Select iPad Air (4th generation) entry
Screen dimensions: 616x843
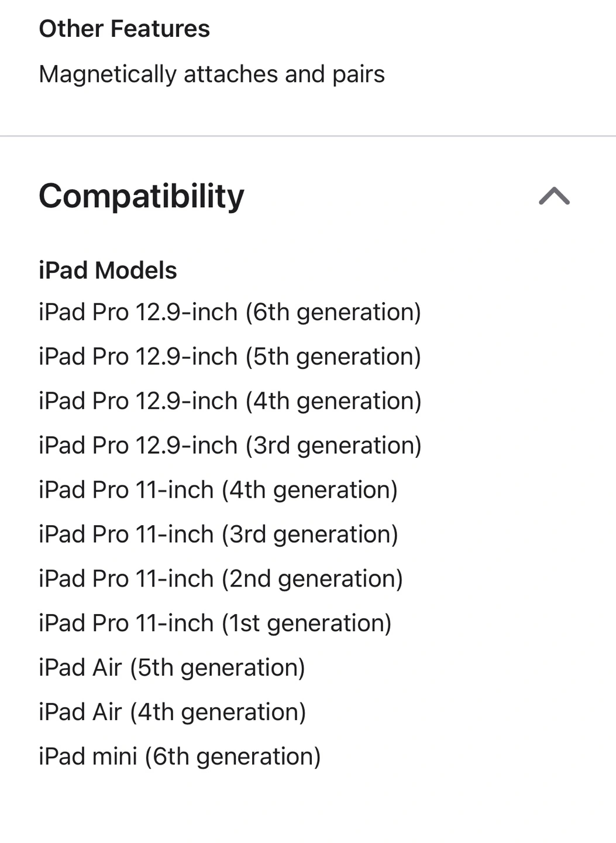coord(172,712)
